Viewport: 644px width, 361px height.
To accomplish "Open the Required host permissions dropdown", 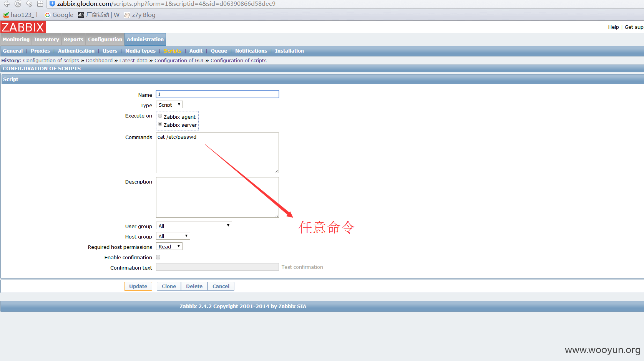I will (x=169, y=247).
